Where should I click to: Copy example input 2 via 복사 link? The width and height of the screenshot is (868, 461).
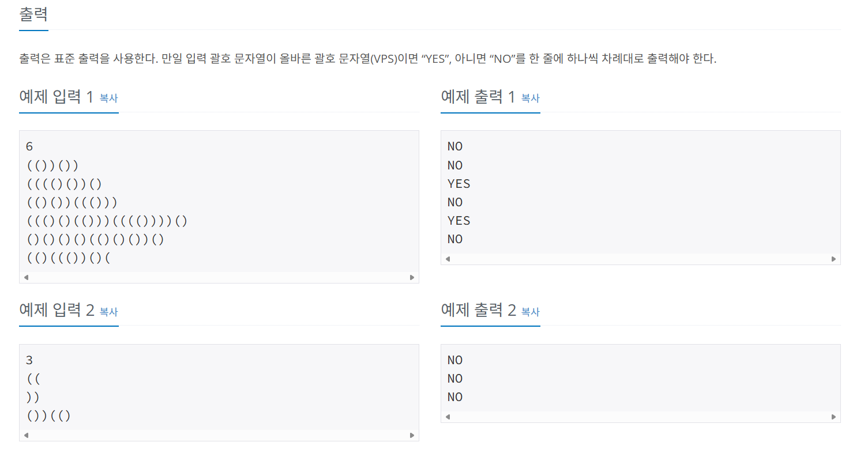pyautogui.click(x=108, y=312)
